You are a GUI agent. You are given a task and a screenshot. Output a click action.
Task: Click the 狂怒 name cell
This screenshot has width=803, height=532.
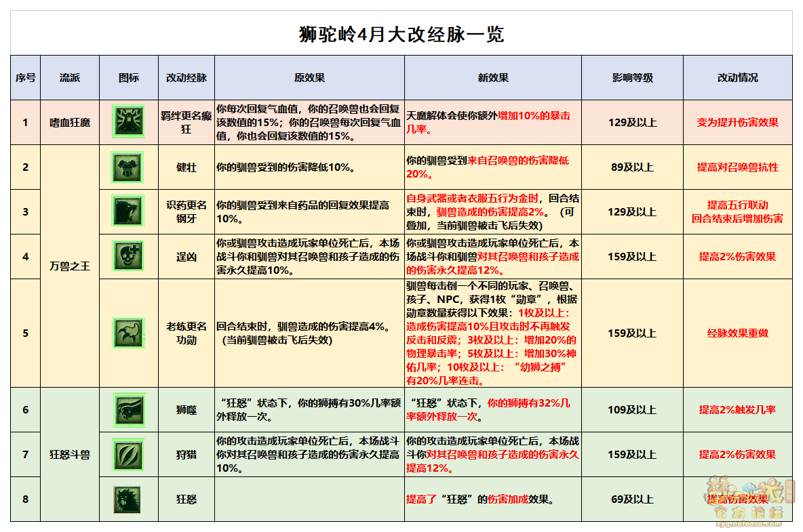tap(187, 499)
